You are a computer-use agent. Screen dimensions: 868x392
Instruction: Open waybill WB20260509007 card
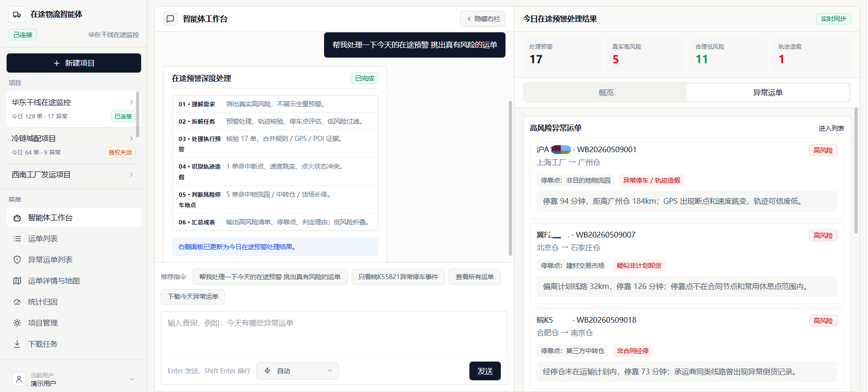[x=687, y=263]
